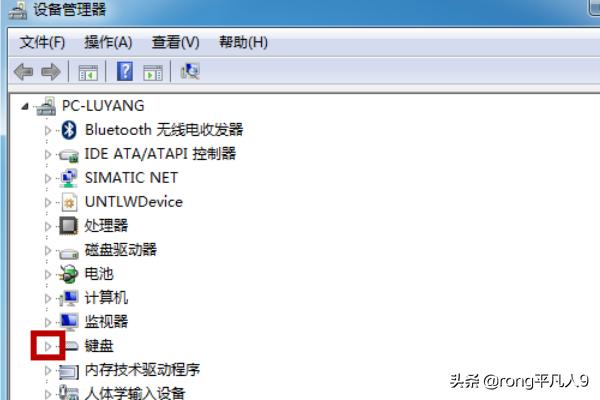Viewport: 600px width, 400px height.
Task: Open the 查看(V) menu
Action: click(175, 42)
